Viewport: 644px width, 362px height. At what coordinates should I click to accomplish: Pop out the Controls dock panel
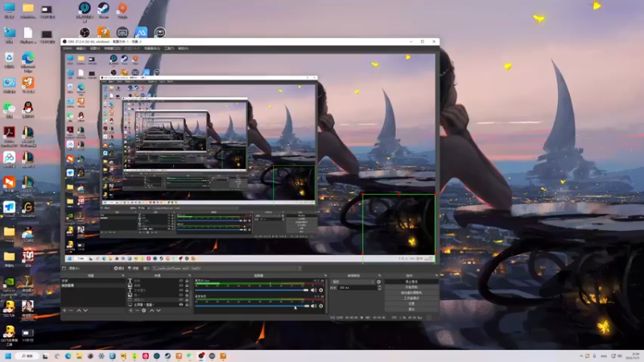click(x=436, y=275)
